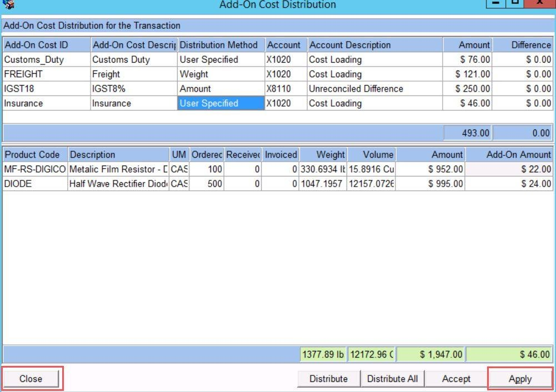Sort by Add-On Cost ID column header

46,45
